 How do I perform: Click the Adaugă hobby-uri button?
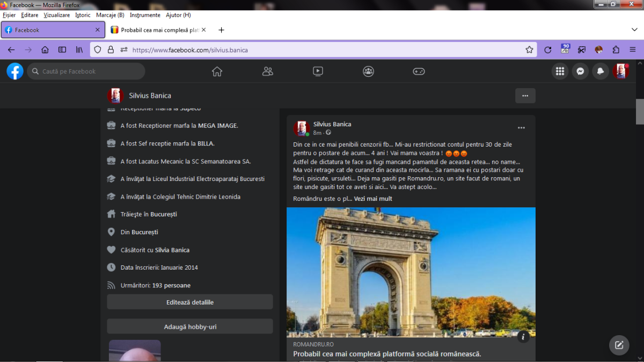189,327
